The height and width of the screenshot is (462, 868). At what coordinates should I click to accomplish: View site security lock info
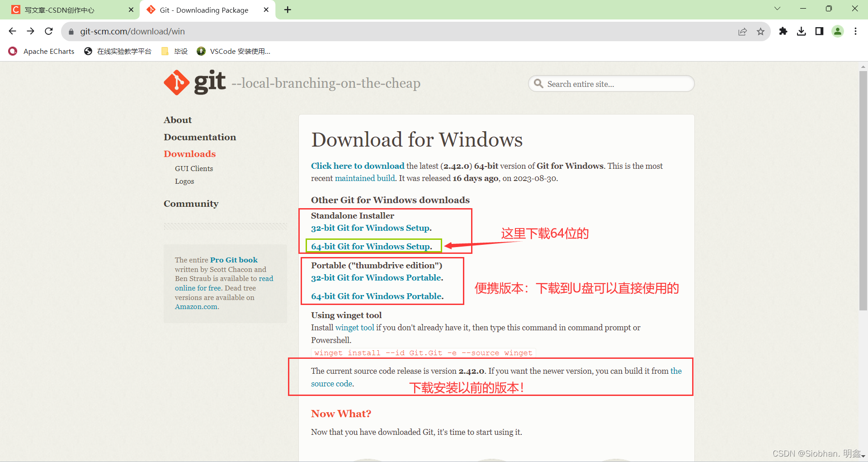pos(71,32)
